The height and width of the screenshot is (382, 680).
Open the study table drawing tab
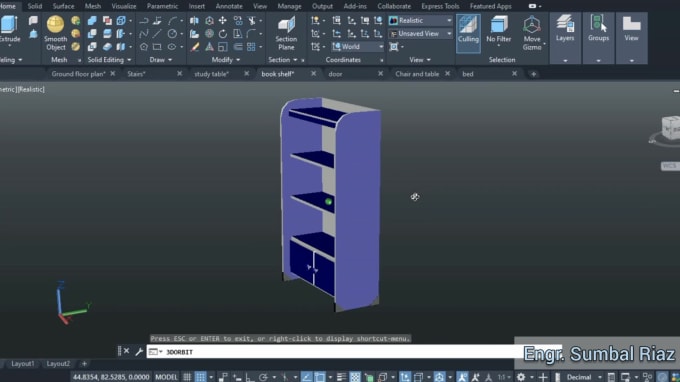pyautogui.click(x=211, y=74)
